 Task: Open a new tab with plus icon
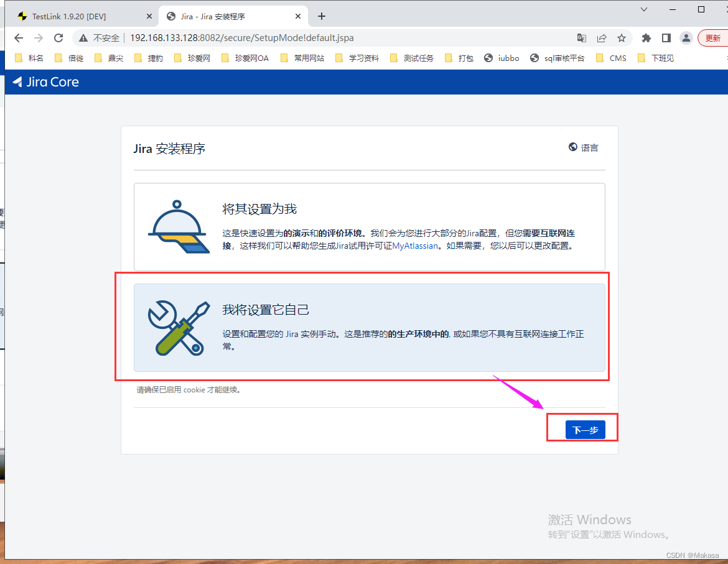321,16
